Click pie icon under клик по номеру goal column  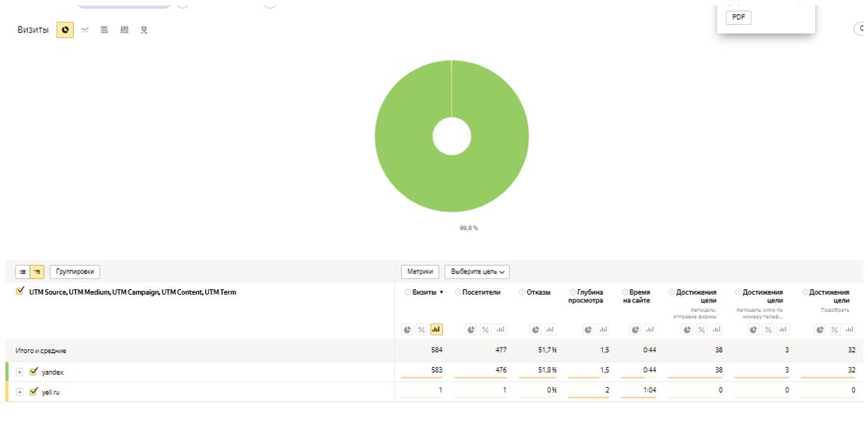754,330
